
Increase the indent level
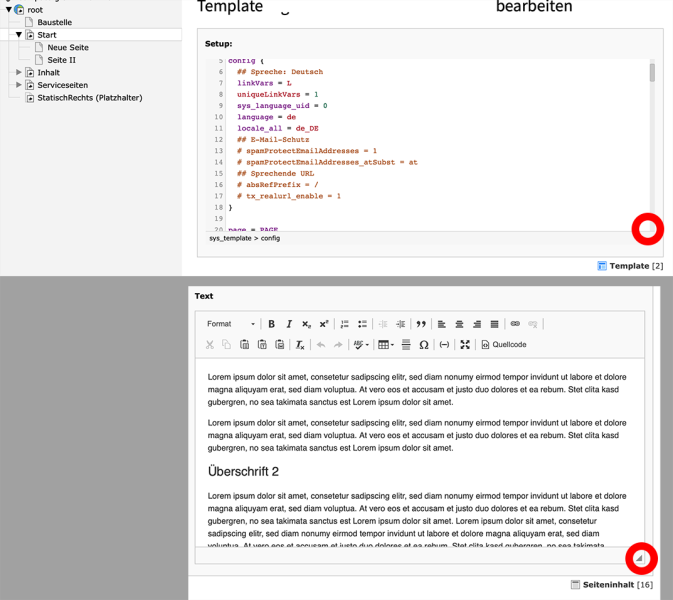400,324
